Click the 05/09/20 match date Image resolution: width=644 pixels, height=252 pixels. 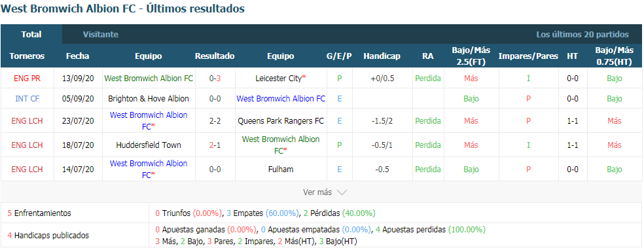click(78, 99)
